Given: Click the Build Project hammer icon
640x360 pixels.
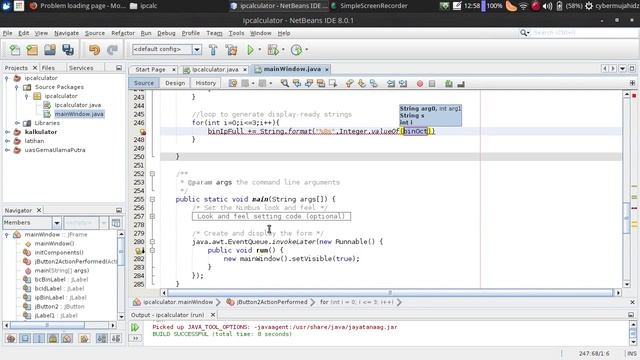Looking at the screenshot, I should [213, 50].
